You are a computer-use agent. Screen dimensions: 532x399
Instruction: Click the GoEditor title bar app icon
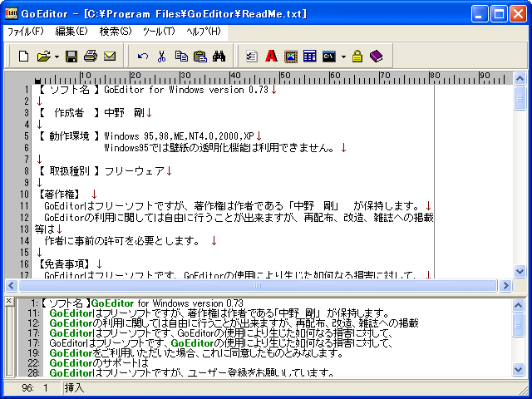[x=11, y=13]
